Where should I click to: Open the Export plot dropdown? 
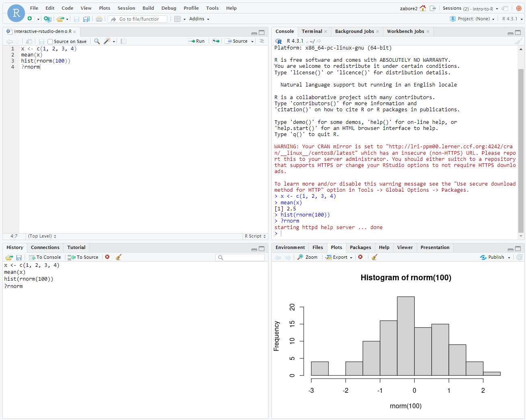click(x=339, y=257)
